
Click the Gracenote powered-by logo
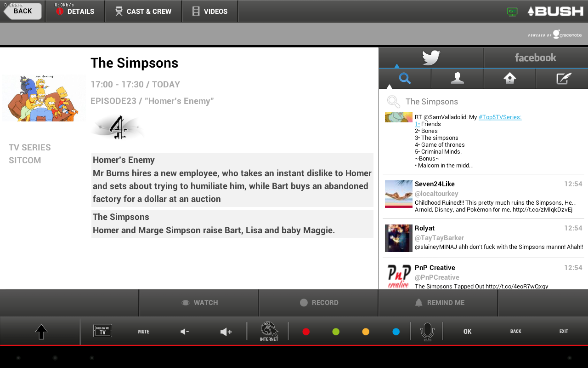(x=555, y=34)
